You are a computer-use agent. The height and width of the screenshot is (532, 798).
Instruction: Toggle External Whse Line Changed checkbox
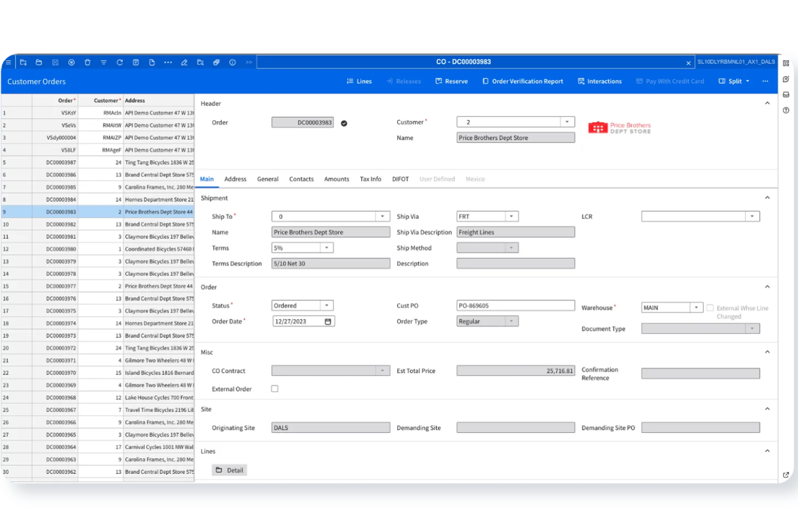point(710,308)
